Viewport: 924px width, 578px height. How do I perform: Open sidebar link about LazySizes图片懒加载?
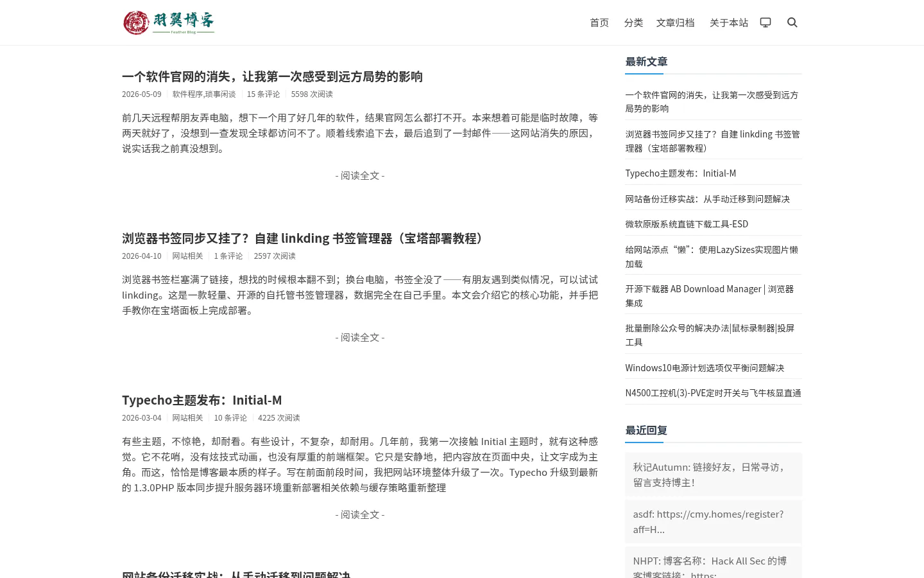coord(712,257)
